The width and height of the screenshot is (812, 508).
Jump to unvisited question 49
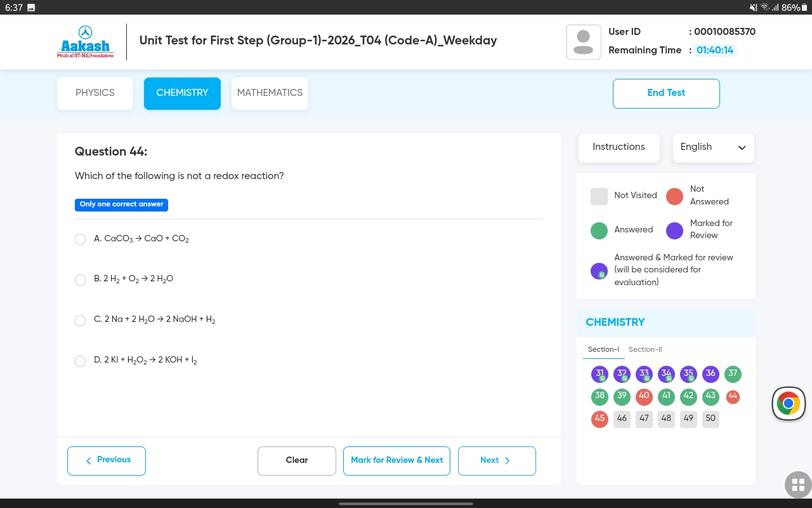(688, 418)
